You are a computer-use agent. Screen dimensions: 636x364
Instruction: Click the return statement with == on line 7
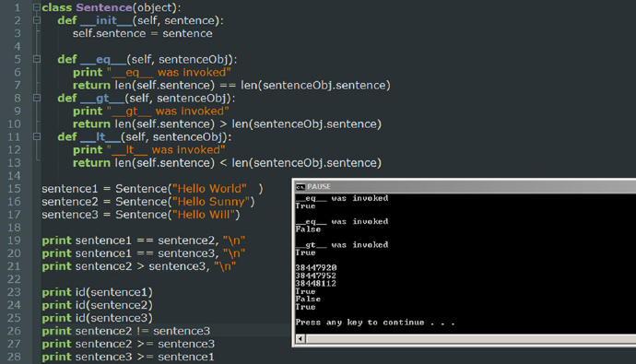point(231,85)
